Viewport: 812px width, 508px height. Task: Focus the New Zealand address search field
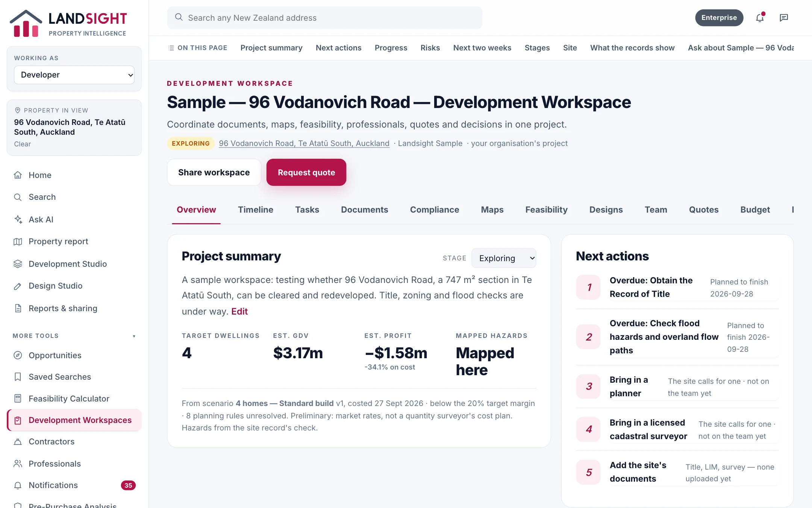(x=325, y=18)
